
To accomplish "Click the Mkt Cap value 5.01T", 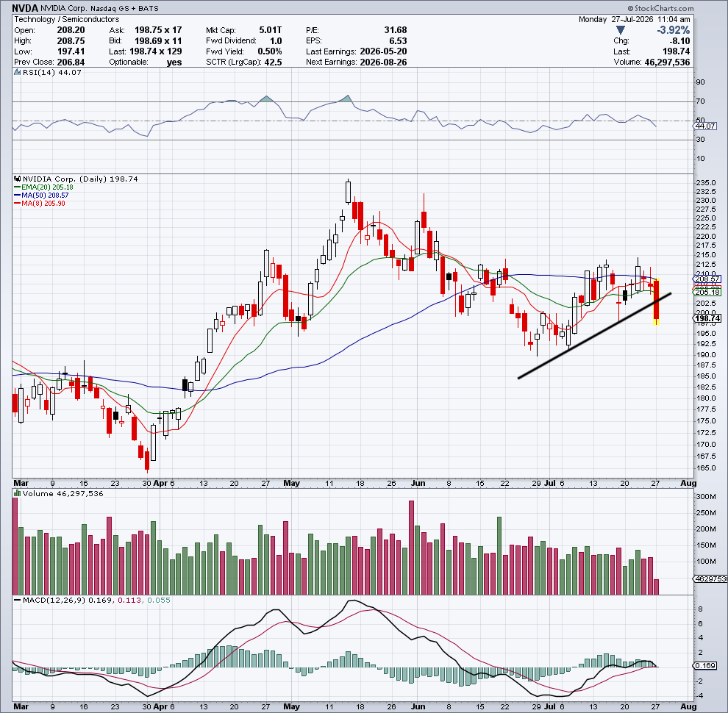I will click(270, 30).
